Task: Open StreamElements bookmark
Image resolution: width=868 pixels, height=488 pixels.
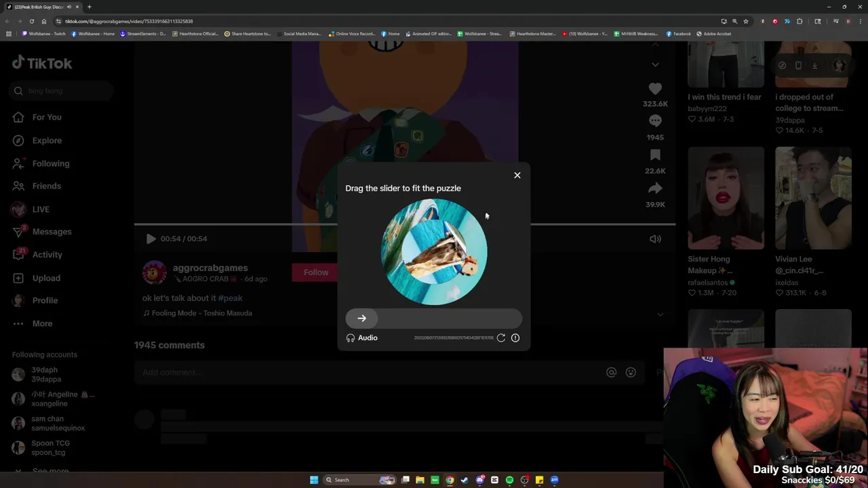Action: 143,33
